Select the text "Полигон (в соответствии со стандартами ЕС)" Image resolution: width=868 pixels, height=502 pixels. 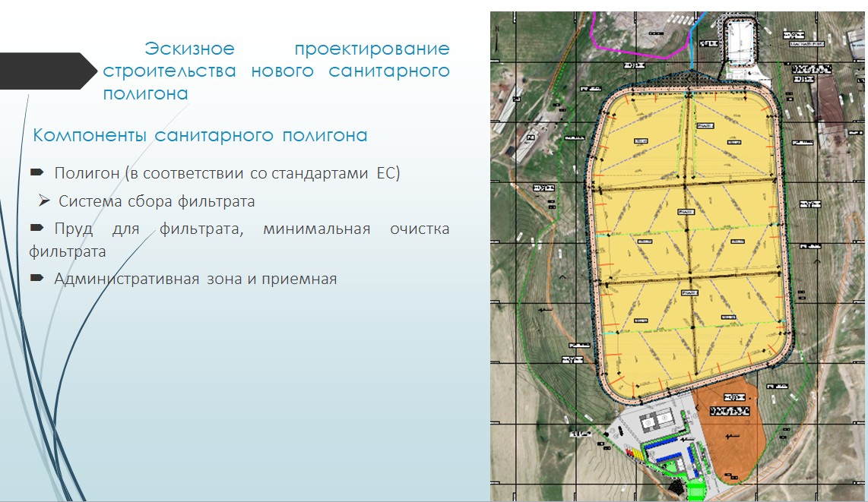coord(227,173)
